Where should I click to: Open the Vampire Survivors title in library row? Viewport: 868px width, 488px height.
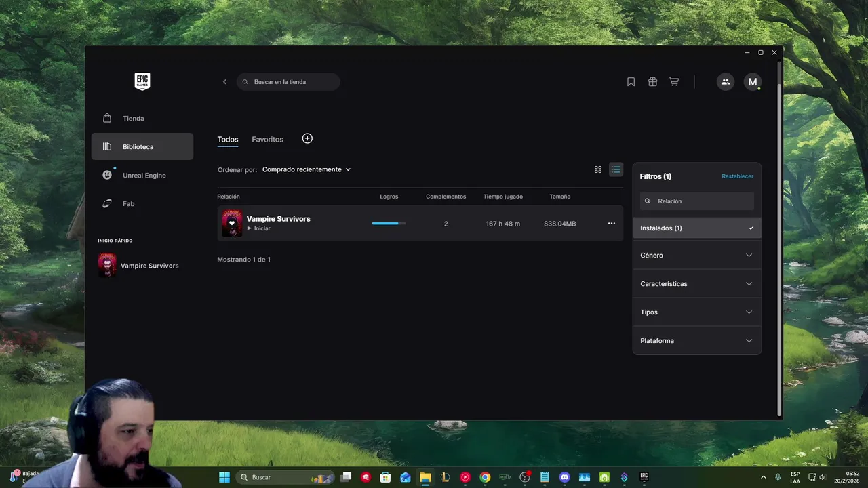(x=278, y=219)
